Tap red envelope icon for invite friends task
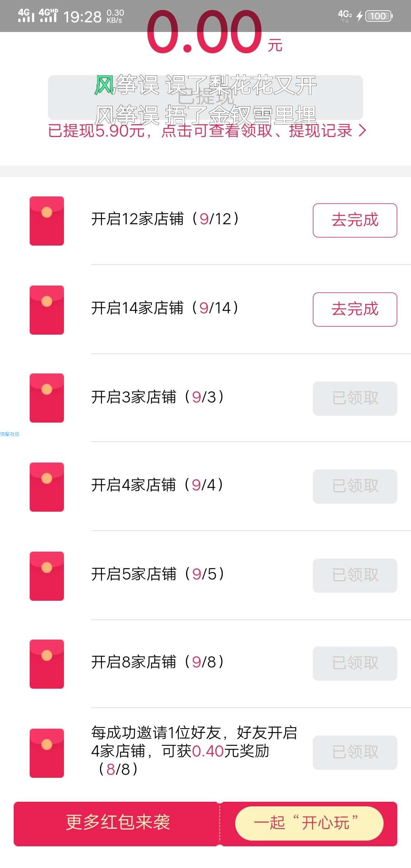411x868 pixels. [x=47, y=753]
